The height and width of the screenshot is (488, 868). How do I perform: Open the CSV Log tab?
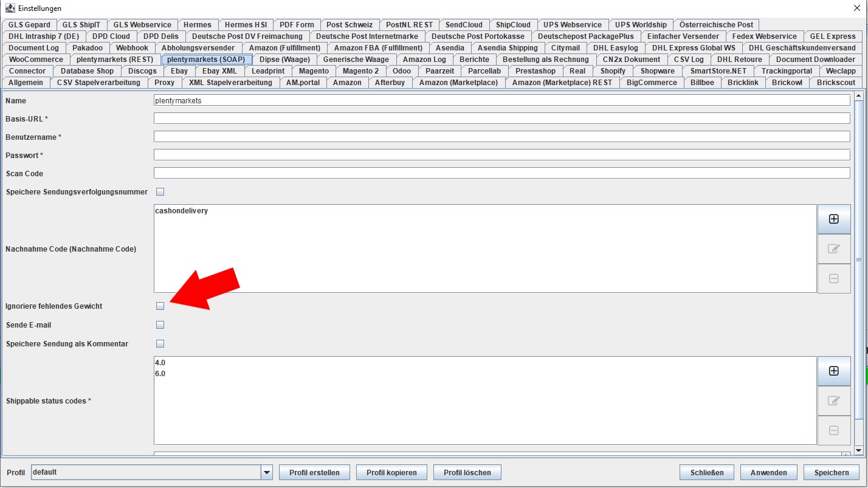(x=689, y=60)
